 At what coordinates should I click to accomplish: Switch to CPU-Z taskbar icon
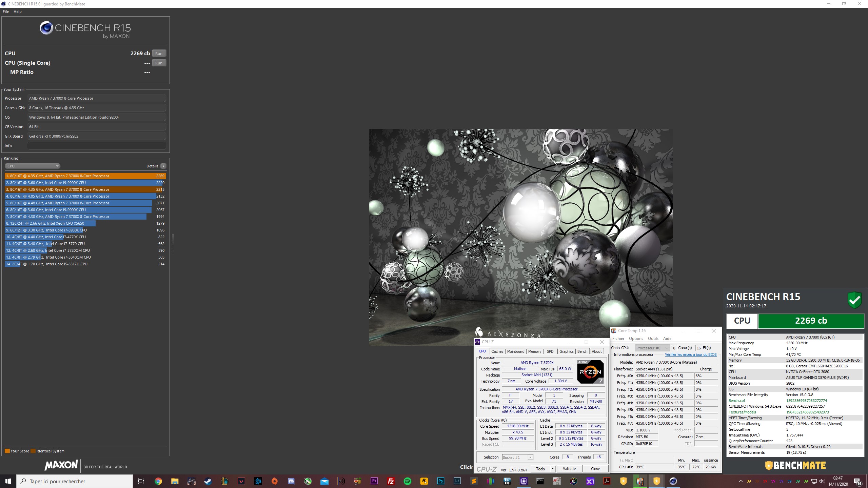[x=524, y=481]
